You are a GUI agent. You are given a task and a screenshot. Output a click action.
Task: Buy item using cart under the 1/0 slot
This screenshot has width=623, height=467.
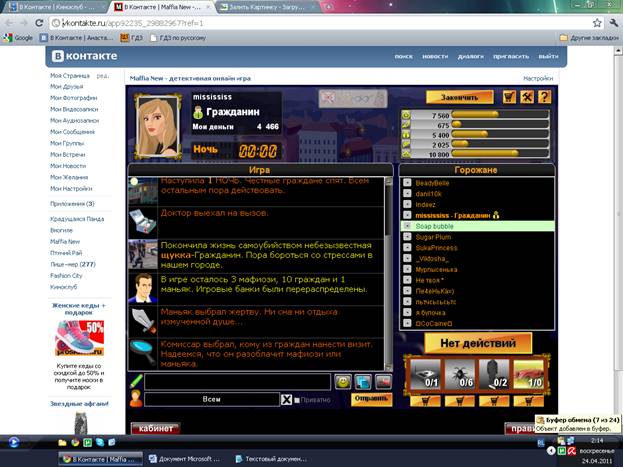(528, 401)
